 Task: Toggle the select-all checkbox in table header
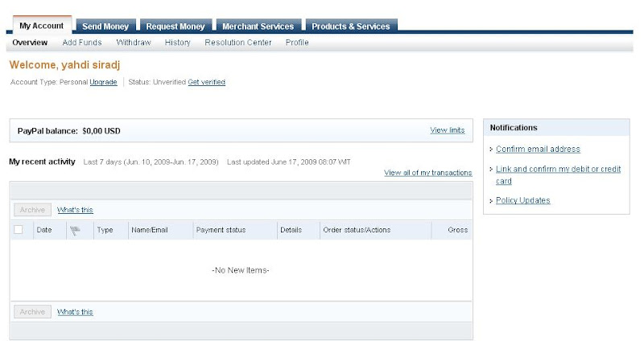click(18, 230)
